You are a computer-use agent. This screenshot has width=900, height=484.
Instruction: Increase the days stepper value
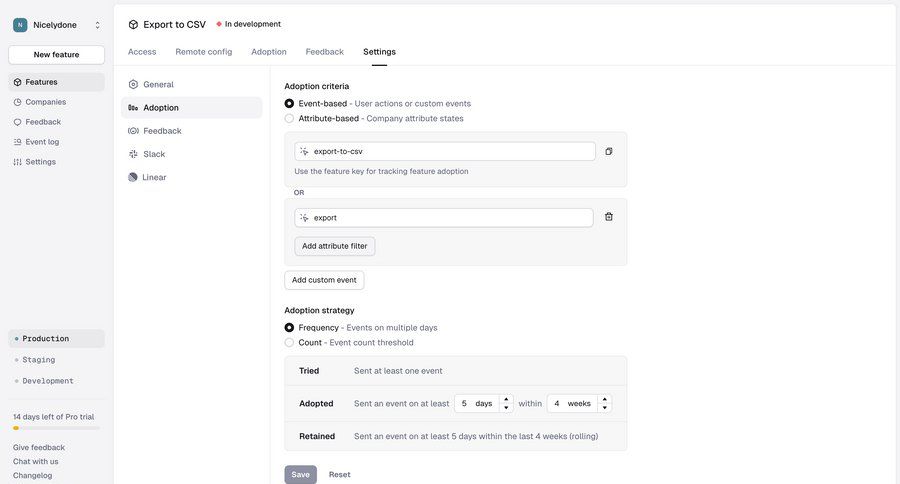tap(506, 400)
